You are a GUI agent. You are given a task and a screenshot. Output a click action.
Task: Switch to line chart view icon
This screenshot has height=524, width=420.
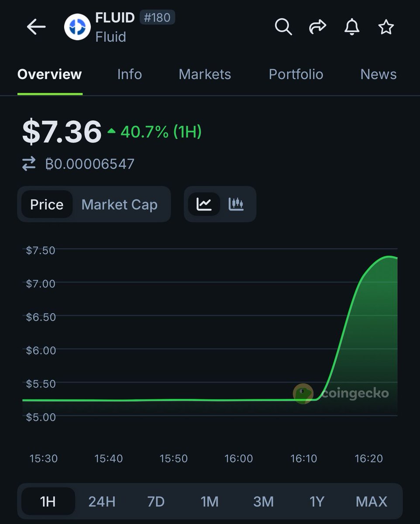[204, 204]
